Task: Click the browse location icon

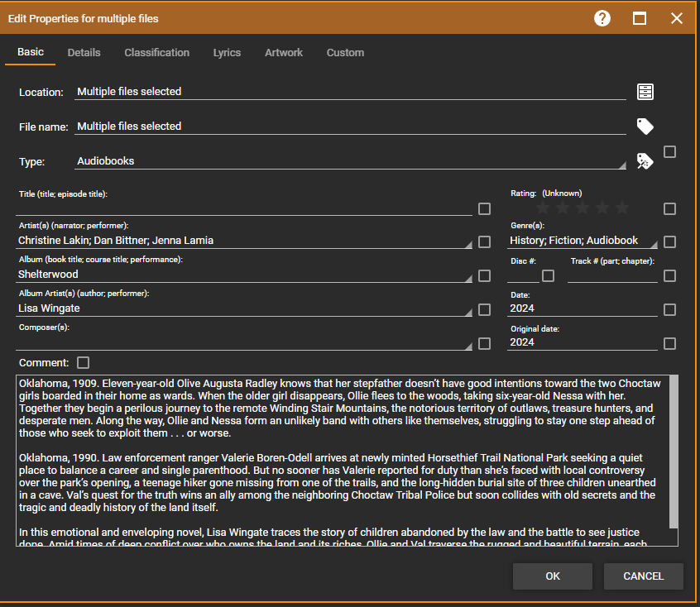Action: (645, 92)
